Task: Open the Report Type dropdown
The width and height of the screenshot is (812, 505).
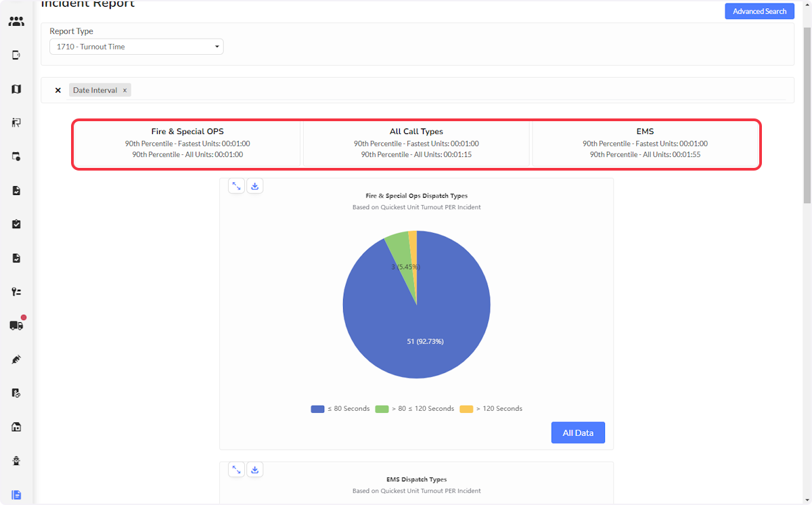Action: click(x=137, y=47)
